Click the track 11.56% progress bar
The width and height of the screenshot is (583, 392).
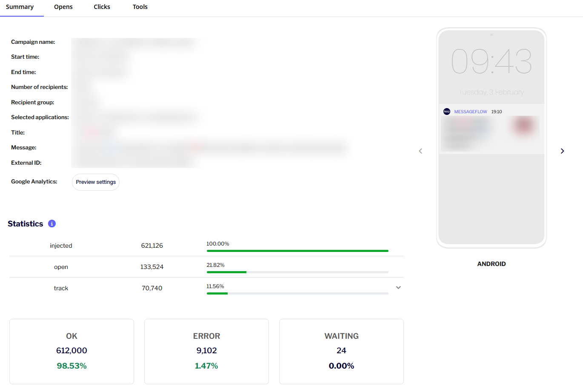(x=297, y=293)
